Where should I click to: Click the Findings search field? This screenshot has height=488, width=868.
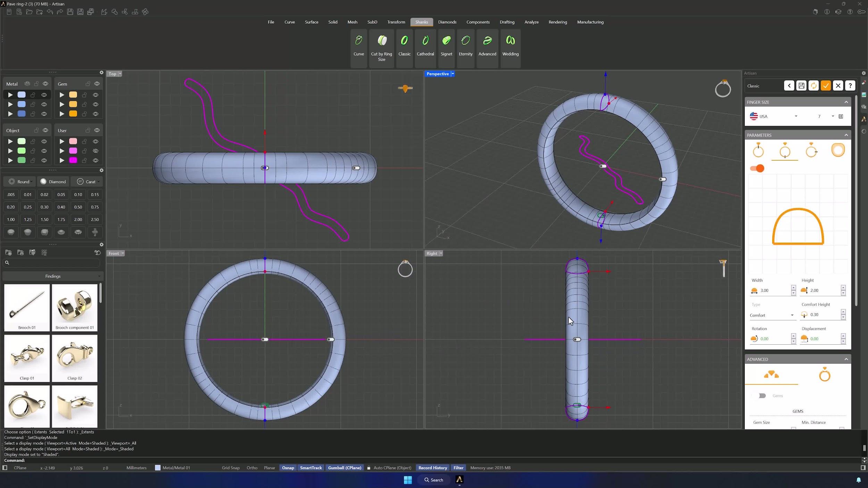click(x=52, y=263)
